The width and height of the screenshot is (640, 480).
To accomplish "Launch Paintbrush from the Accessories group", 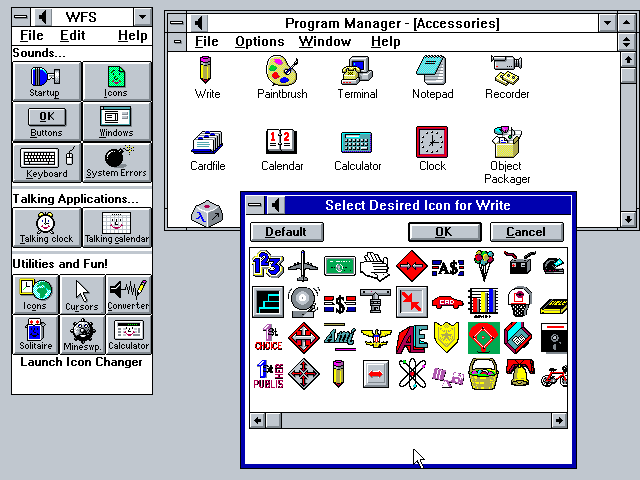I will (x=282, y=70).
